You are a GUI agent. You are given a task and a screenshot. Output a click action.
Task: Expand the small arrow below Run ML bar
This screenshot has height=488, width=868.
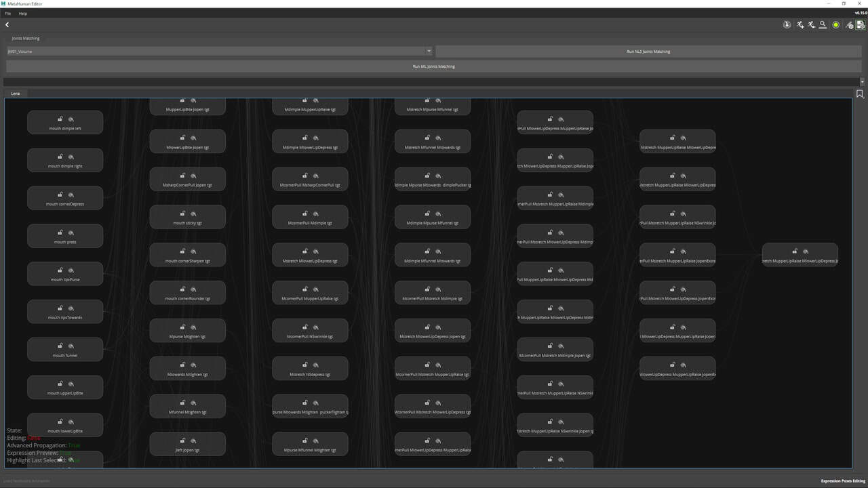863,81
